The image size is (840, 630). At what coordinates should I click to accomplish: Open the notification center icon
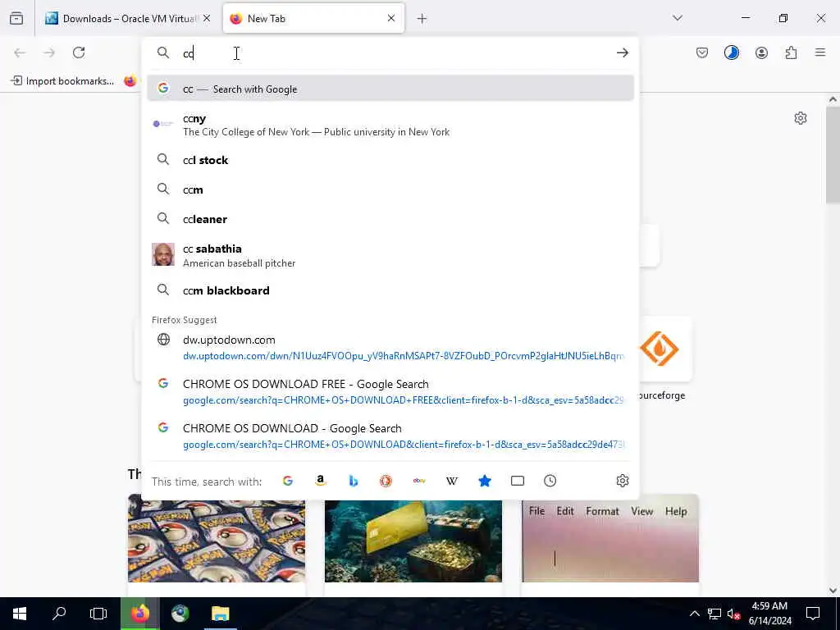(813, 614)
